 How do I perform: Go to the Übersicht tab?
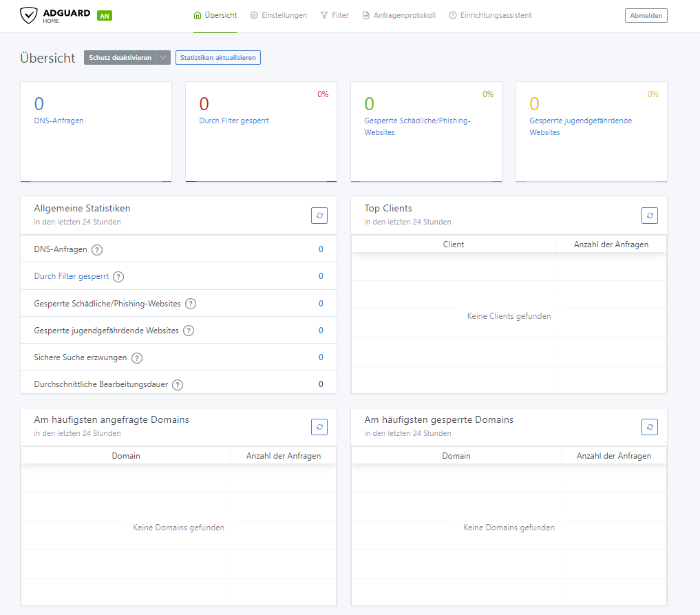point(215,15)
